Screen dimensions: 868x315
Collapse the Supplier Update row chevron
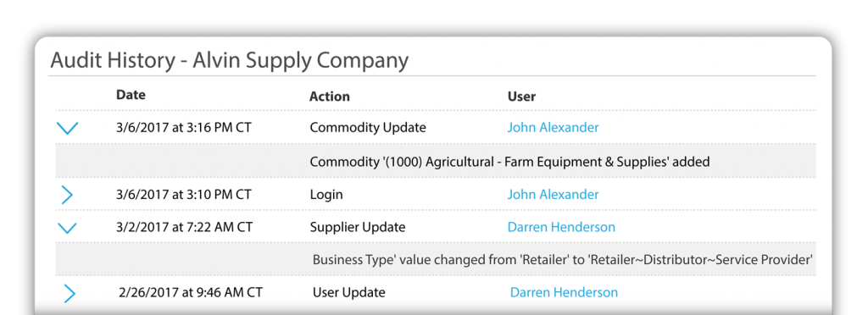pyautogui.click(x=67, y=228)
